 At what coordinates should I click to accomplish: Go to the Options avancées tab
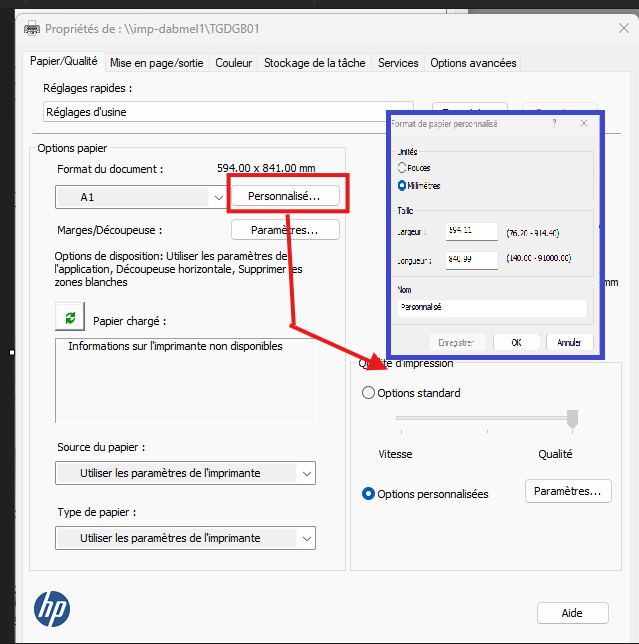point(473,63)
